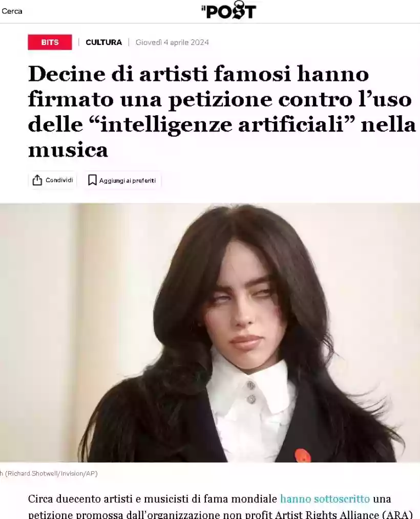This screenshot has height=519, width=420.
Task: Click the il Post logo
Action: click(228, 10)
